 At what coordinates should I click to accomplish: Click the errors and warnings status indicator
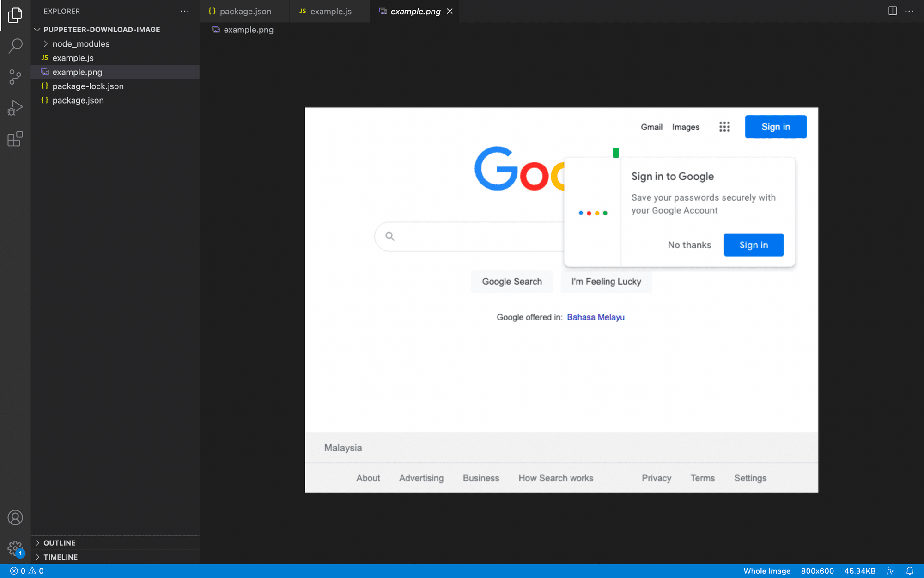click(x=27, y=571)
